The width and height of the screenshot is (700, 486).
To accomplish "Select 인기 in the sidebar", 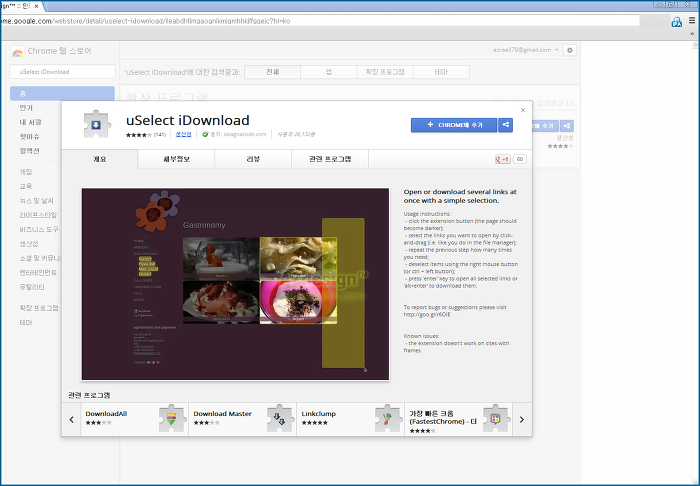I will tap(26, 108).
